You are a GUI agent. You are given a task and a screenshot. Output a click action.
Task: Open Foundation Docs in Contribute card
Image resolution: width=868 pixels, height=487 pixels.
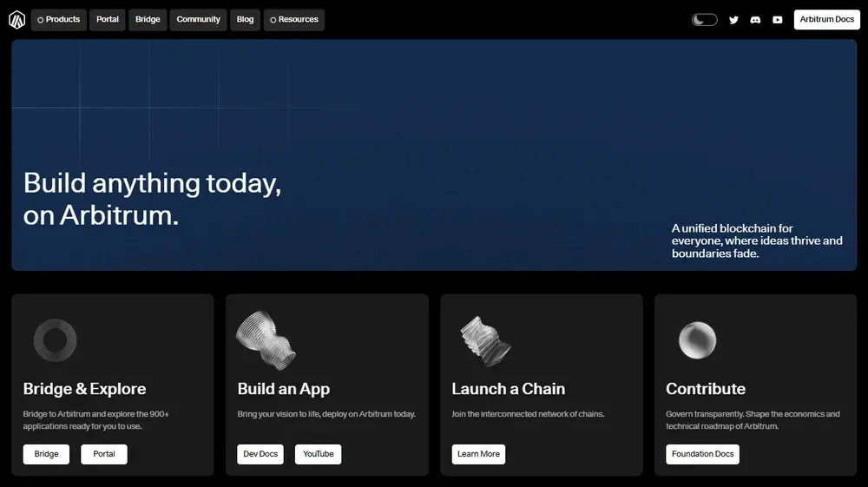pos(702,454)
